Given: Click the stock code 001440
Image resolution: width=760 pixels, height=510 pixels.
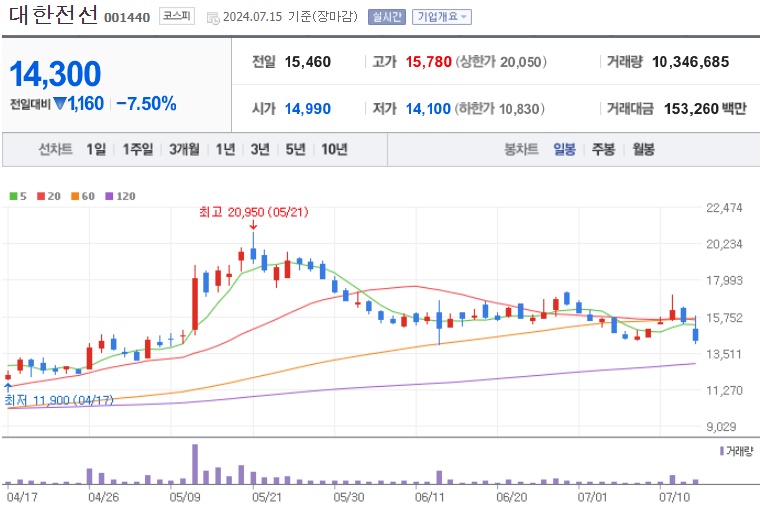Looking at the screenshot, I should (x=127, y=17).
